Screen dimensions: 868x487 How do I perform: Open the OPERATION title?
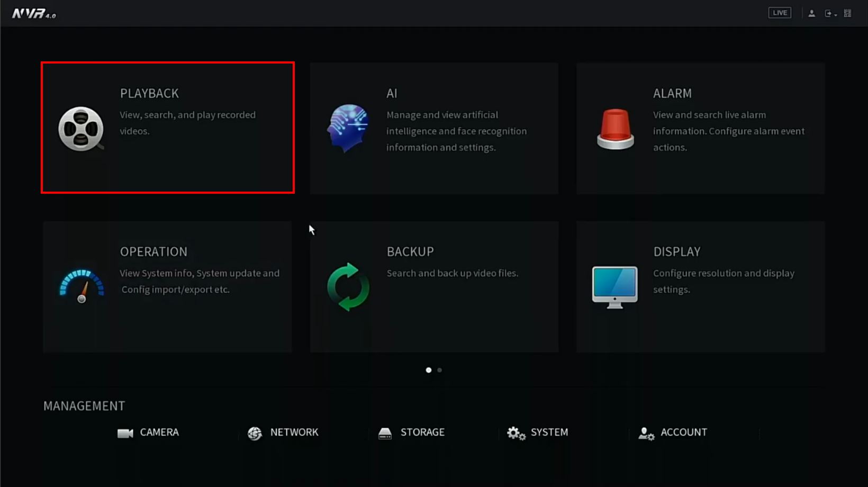pyautogui.click(x=153, y=251)
